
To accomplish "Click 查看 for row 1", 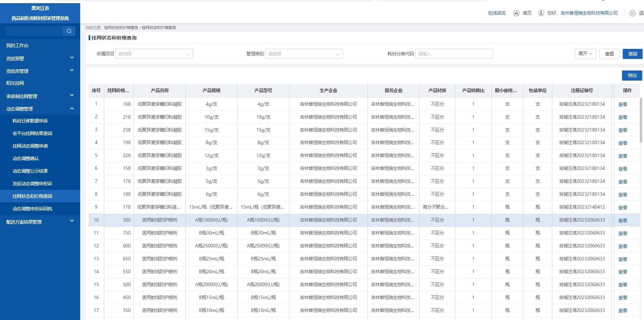I will 623,104.
